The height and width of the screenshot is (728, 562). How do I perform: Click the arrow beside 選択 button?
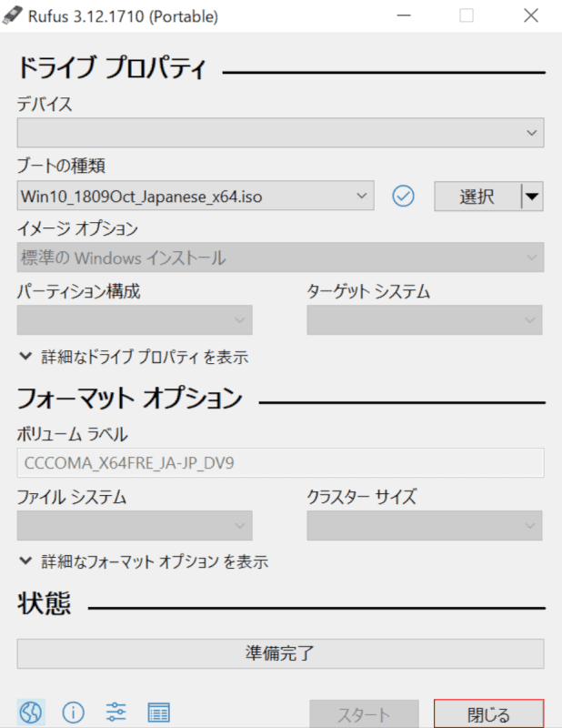tap(532, 197)
